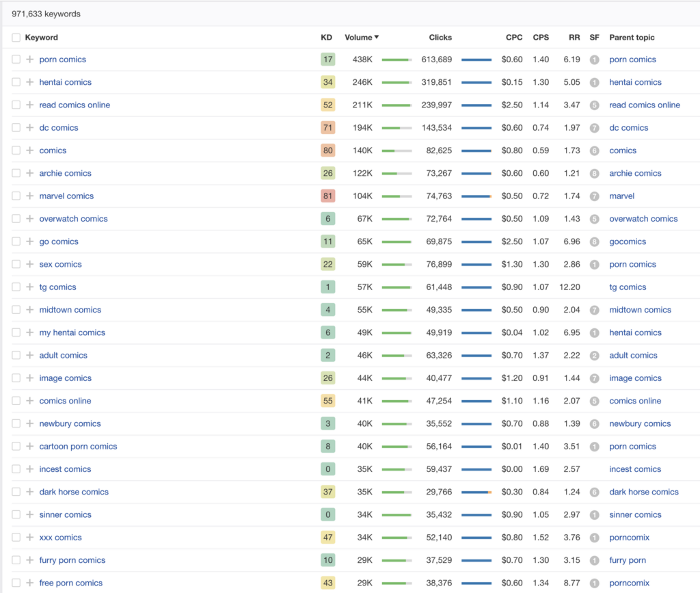Sort table by RR column header

574,38
